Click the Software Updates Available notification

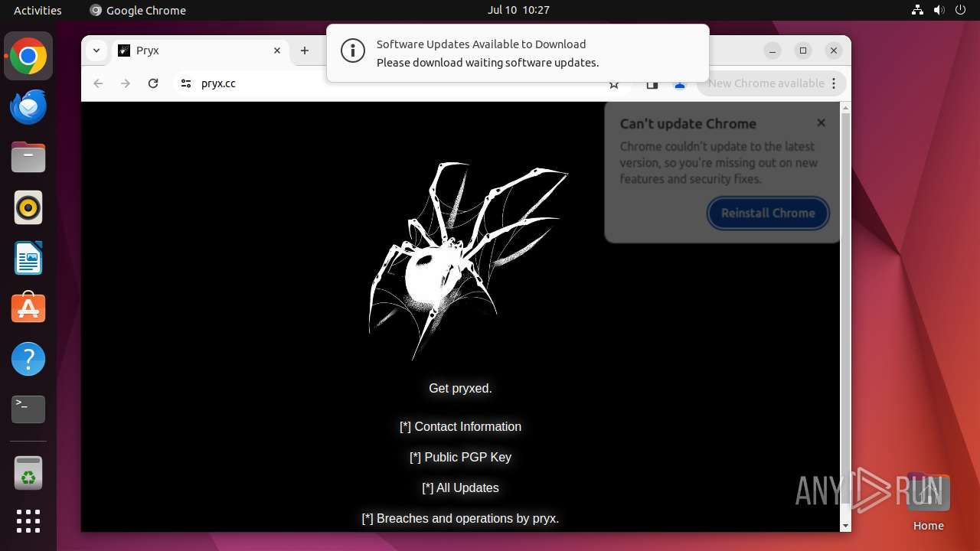[518, 53]
